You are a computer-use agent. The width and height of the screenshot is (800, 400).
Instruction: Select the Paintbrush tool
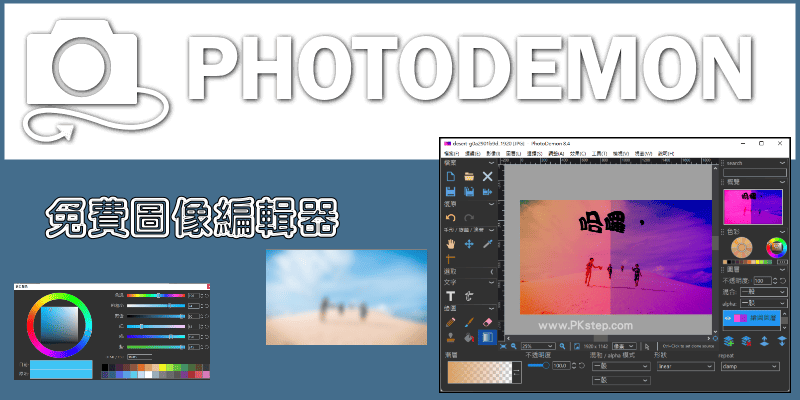tap(469, 322)
